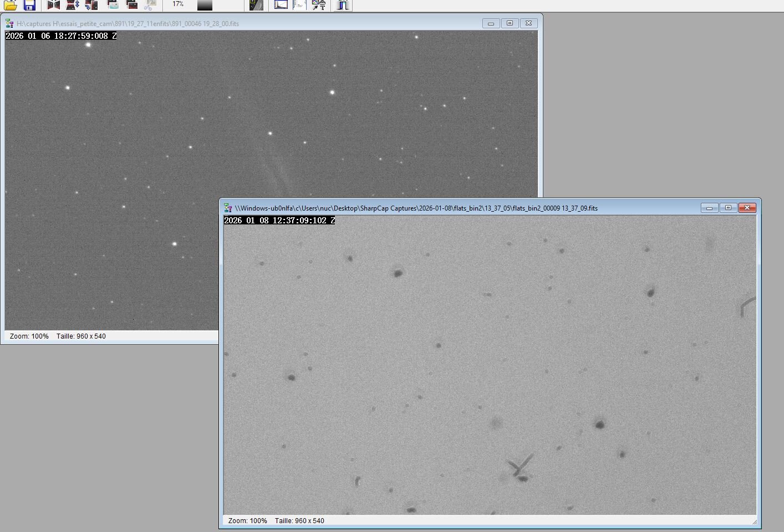The height and width of the screenshot is (532, 784).
Task: Click the white plot-sheet icon beside the histogram icon
Action: (x=299, y=5)
